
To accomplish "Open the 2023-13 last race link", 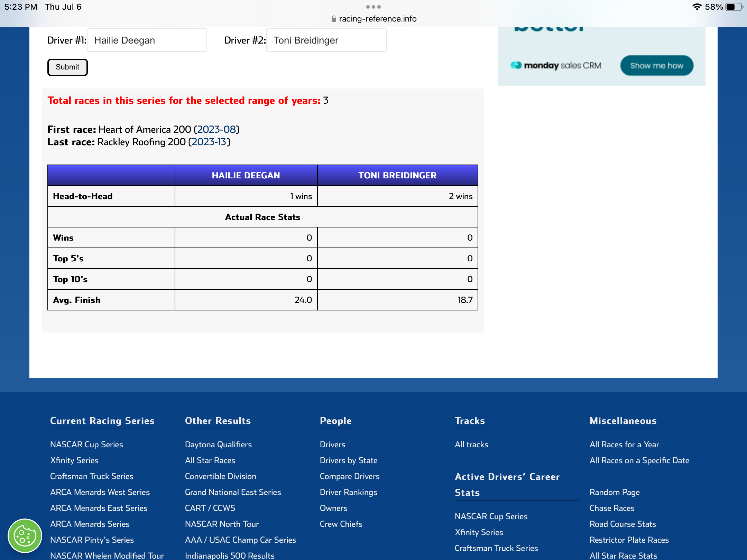I will (x=209, y=142).
